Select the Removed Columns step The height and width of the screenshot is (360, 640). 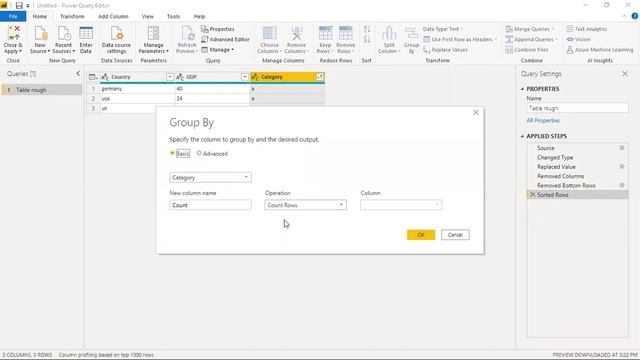[578, 176]
